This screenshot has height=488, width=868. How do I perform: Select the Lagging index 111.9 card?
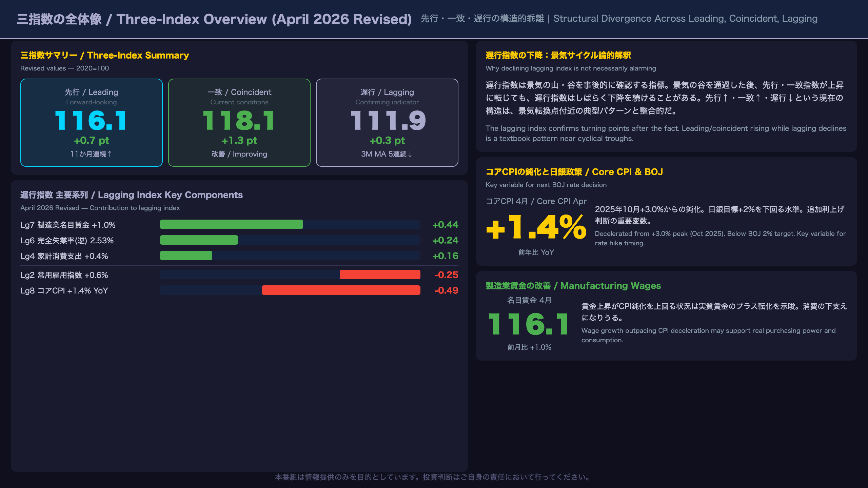coord(387,123)
